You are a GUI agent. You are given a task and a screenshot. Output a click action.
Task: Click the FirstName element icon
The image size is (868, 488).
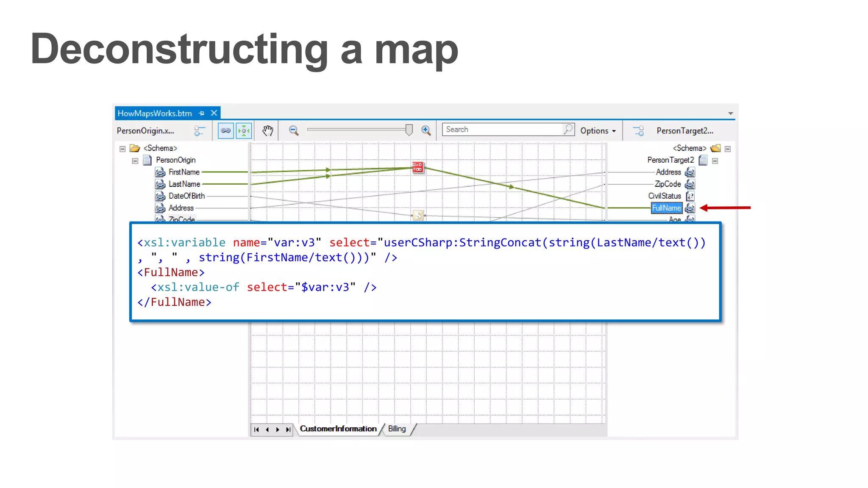(160, 172)
